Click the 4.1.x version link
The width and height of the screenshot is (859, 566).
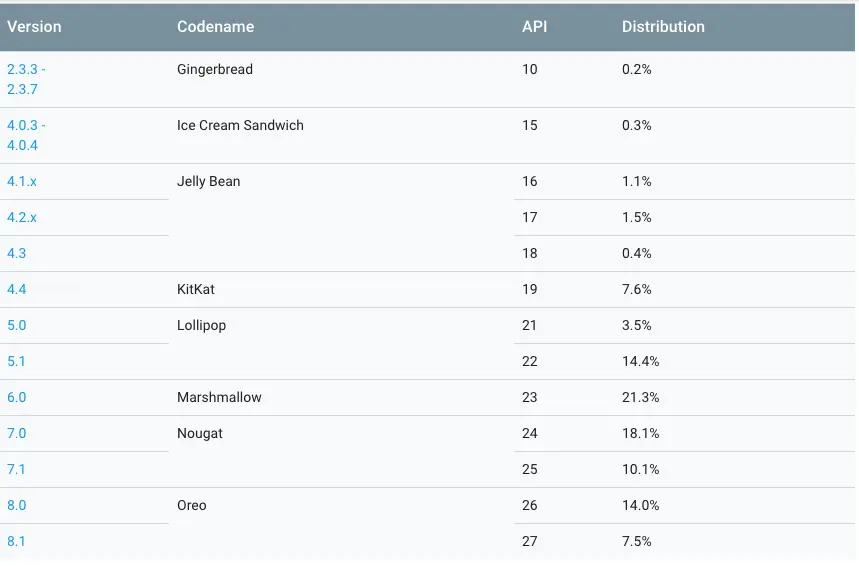click(21, 181)
